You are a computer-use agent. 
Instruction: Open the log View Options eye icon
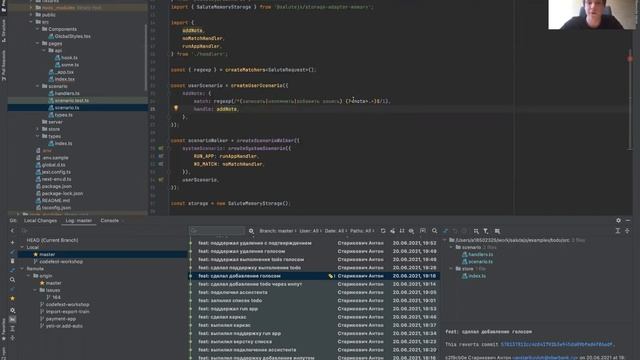point(411,231)
